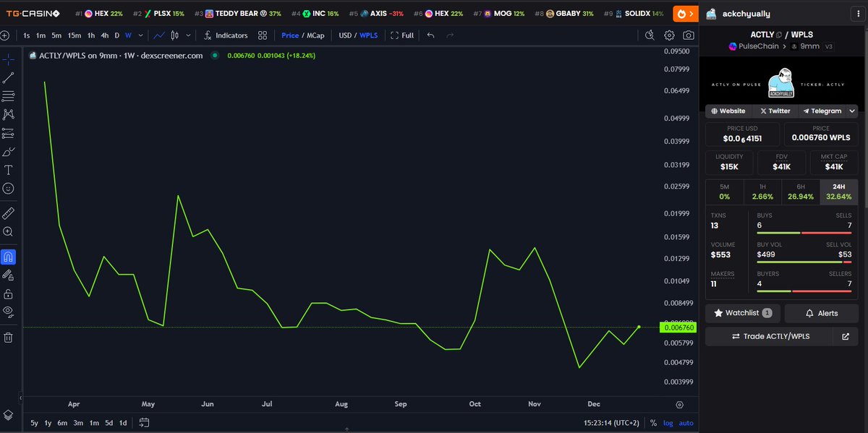Image resolution: width=868 pixels, height=433 pixels.
Task: Click the TG Casino banner logo
Action: (x=33, y=14)
